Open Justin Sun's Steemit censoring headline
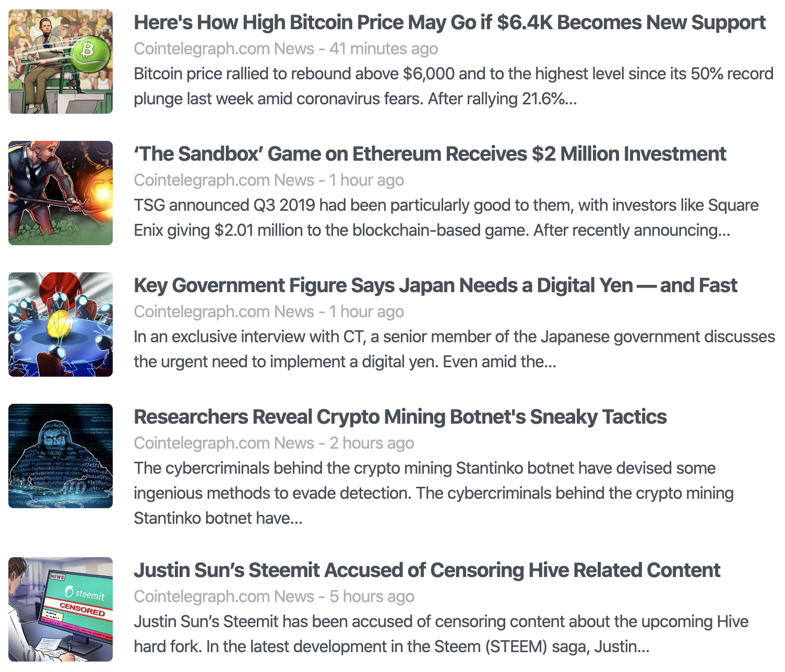 427,571
